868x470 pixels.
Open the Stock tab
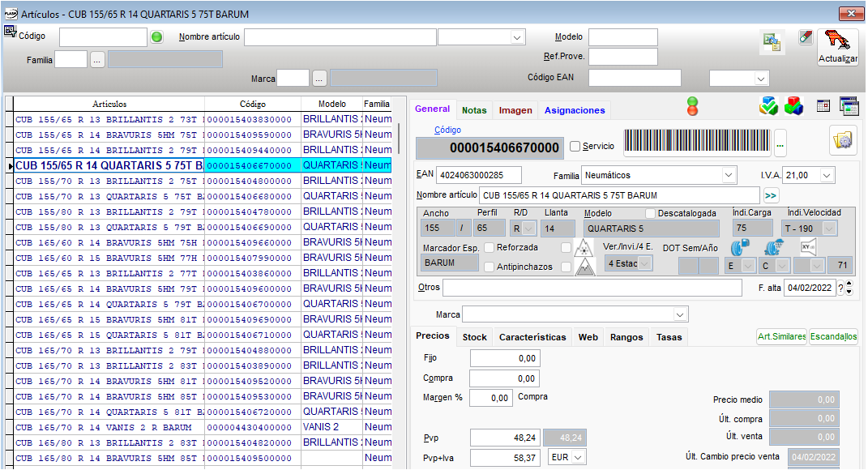coord(474,337)
